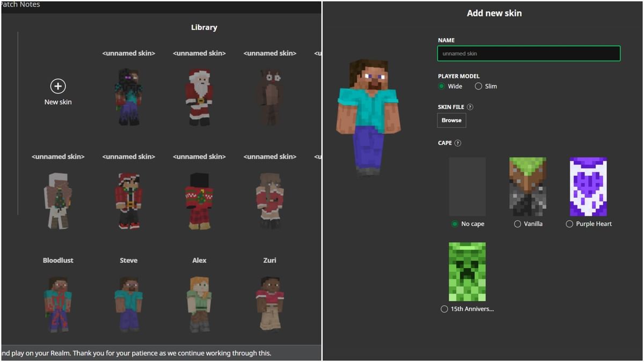This screenshot has height=362, width=644.
Task: Click the Steve skin preview model
Action: click(368, 107)
